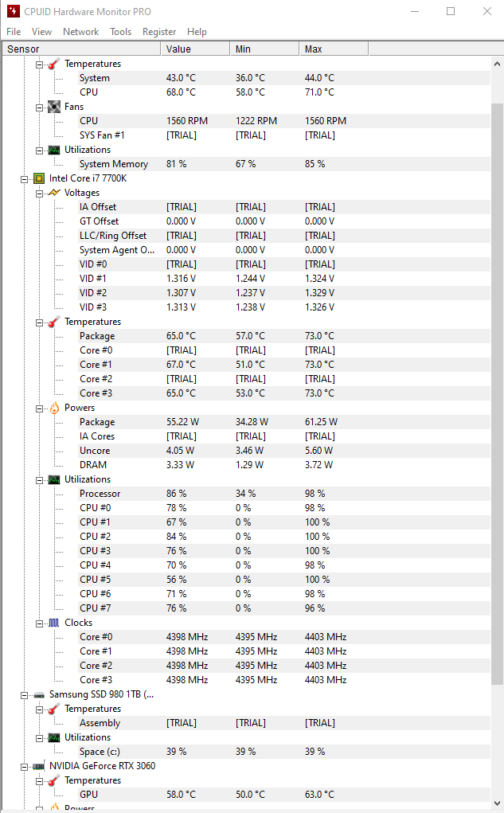Screen dimensions: 504x813
Task: Collapse the Clocks section
Action: 39,623
